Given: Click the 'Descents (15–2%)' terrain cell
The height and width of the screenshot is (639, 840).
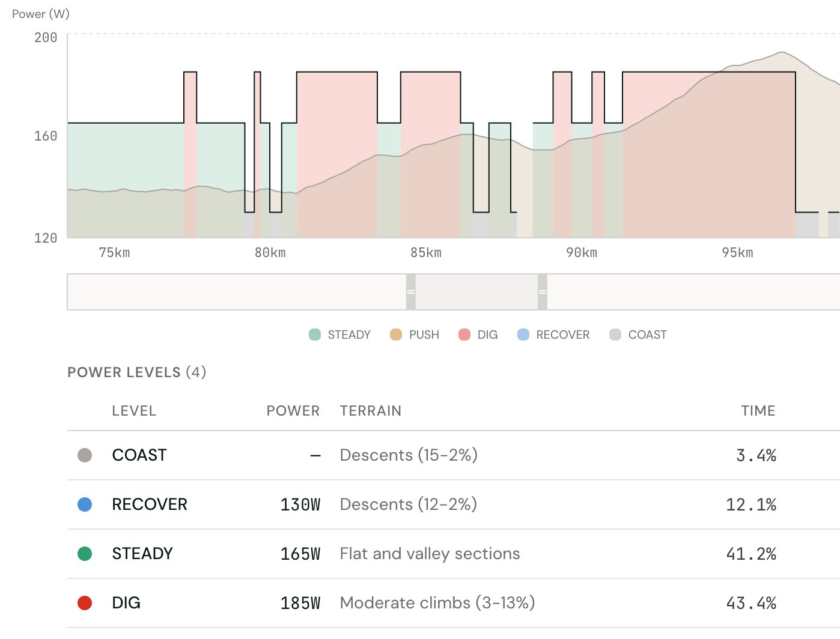Looking at the screenshot, I should (x=409, y=455).
